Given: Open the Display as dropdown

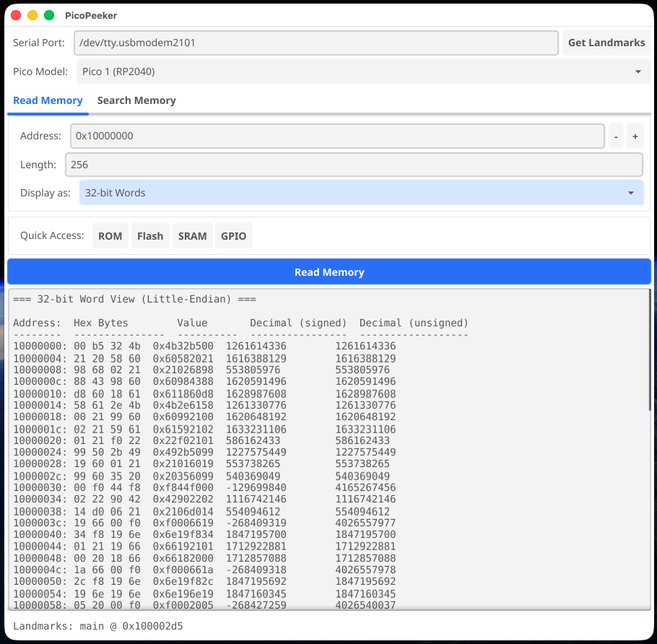Looking at the screenshot, I should click(362, 193).
